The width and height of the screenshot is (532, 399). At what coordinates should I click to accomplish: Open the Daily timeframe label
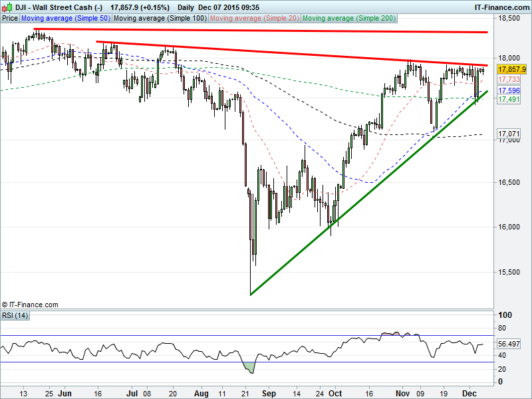click(190, 7)
